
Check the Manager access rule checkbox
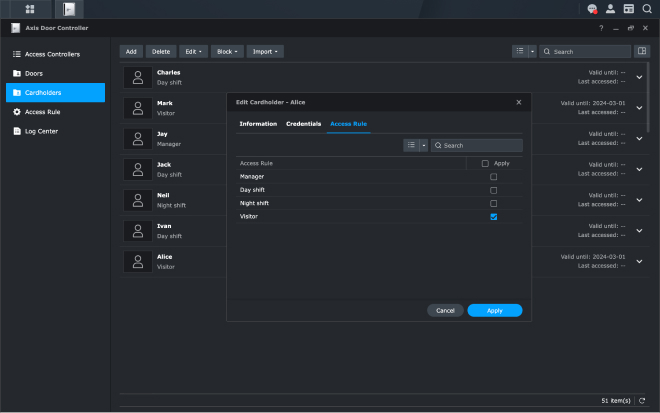(493, 177)
